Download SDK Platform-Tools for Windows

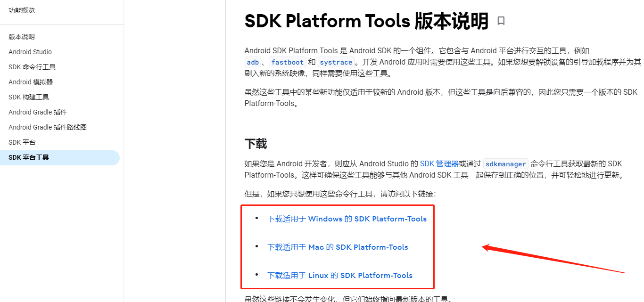click(347, 219)
